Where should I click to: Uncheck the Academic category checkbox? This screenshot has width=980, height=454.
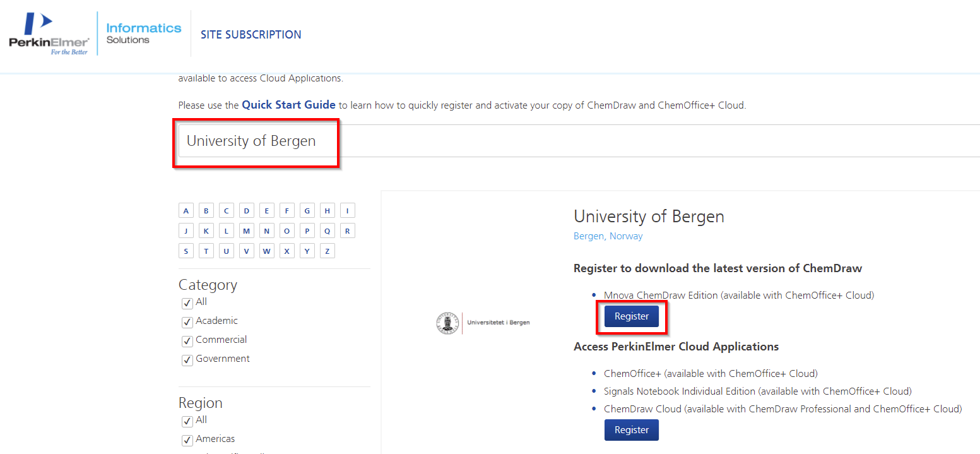pyautogui.click(x=187, y=322)
